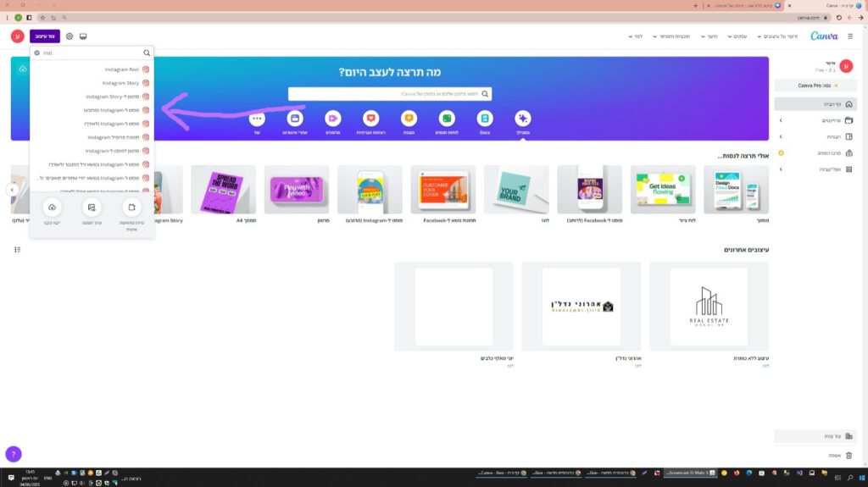
Task: Select the Social media heart icon
Action: (x=371, y=119)
